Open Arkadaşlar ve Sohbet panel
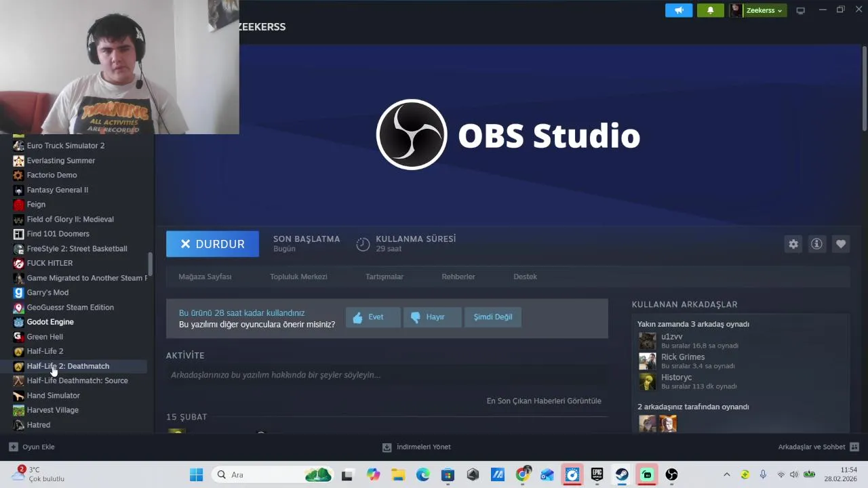This screenshot has width=868, height=488. 818,447
